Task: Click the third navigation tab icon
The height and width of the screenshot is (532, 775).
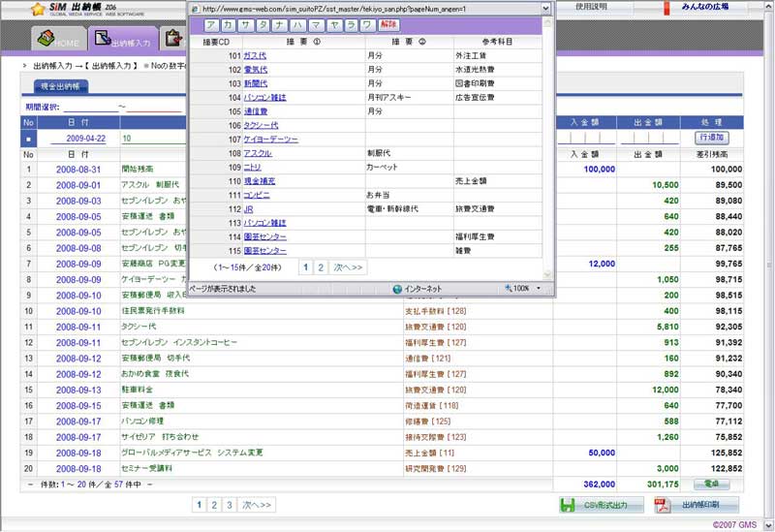Action: 173,40
